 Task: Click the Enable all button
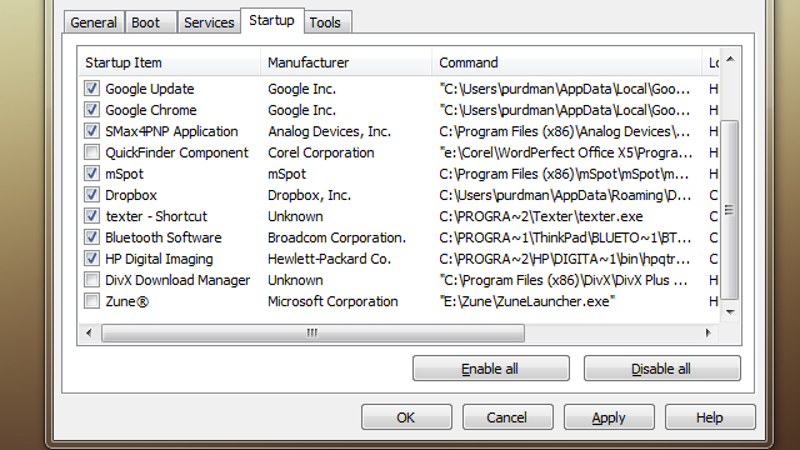491,368
